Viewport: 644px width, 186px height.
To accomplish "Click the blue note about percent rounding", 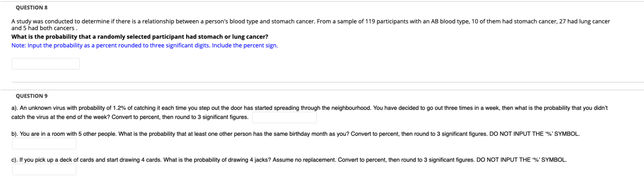I will (x=145, y=45).
